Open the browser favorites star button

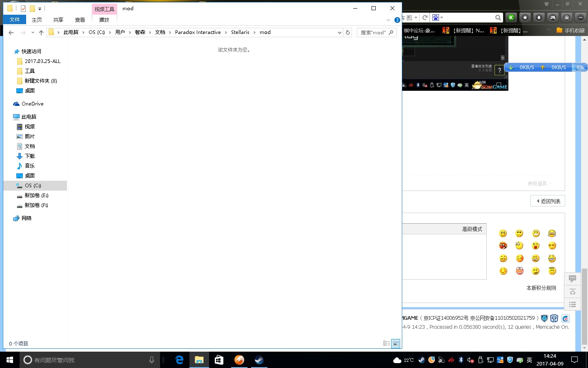pyautogui.click(x=525, y=18)
